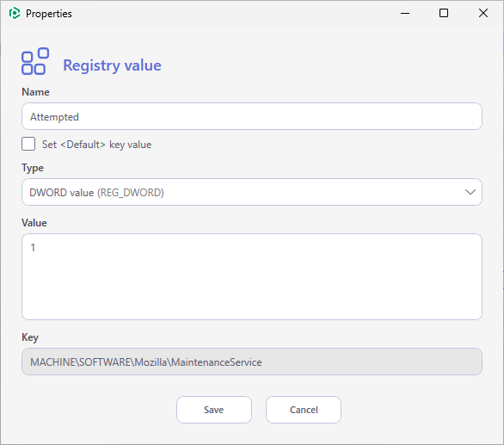Click the app logo icon in title bar

coord(15,14)
